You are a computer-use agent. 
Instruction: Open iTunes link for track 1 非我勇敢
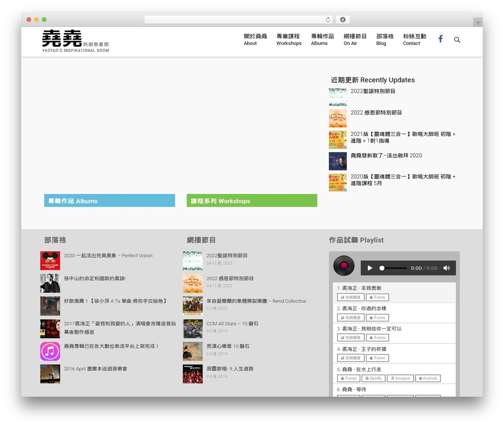pyautogui.click(x=377, y=297)
